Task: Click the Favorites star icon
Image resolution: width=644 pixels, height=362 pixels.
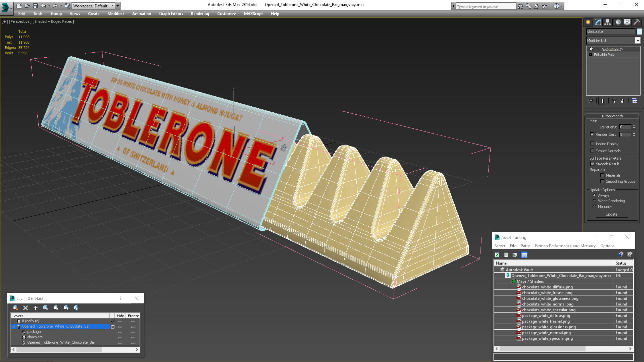Action: tap(544, 6)
